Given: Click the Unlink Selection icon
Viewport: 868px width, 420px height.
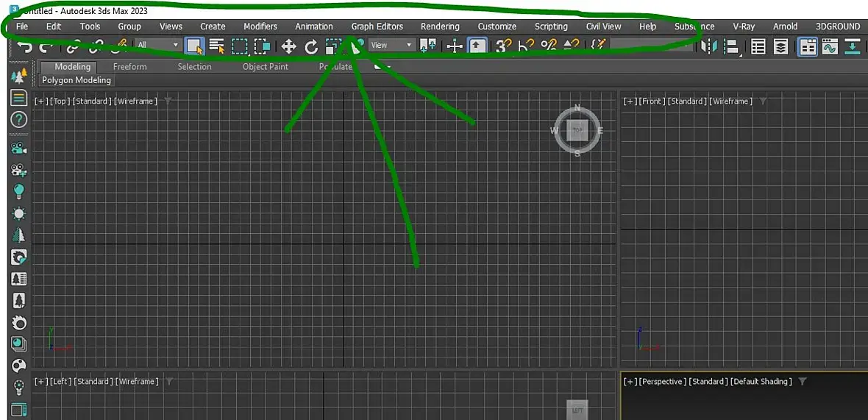Looking at the screenshot, I should 96,46.
